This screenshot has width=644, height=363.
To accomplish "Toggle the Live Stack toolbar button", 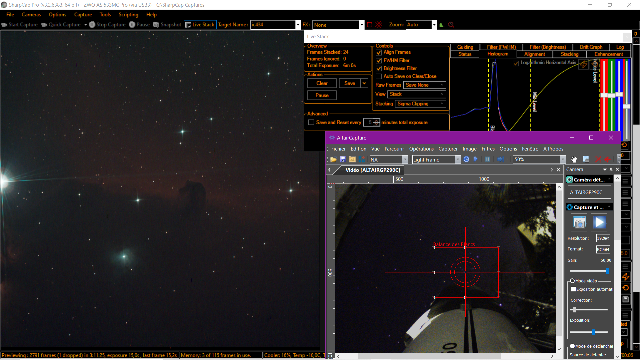I will coord(200,25).
